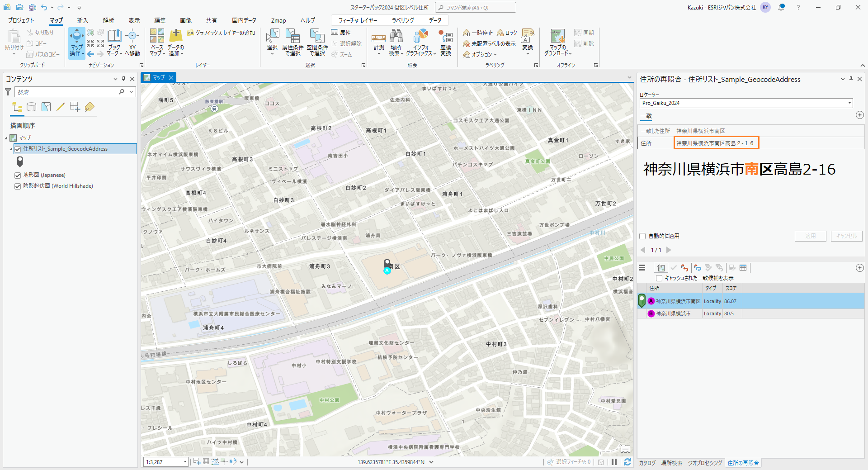Click the pause drawing icon in status bar
The width and height of the screenshot is (868, 470).
[x=614, y=462]
